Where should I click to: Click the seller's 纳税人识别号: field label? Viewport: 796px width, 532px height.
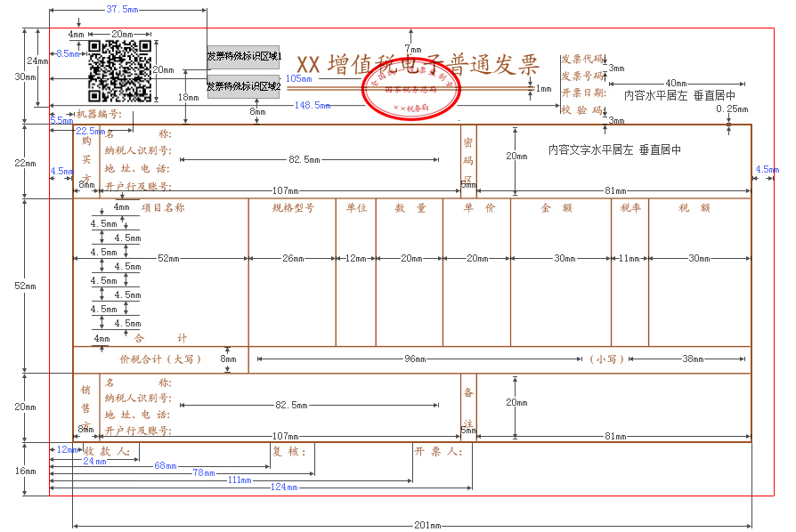pyautogui.click(x=138, y=399)
